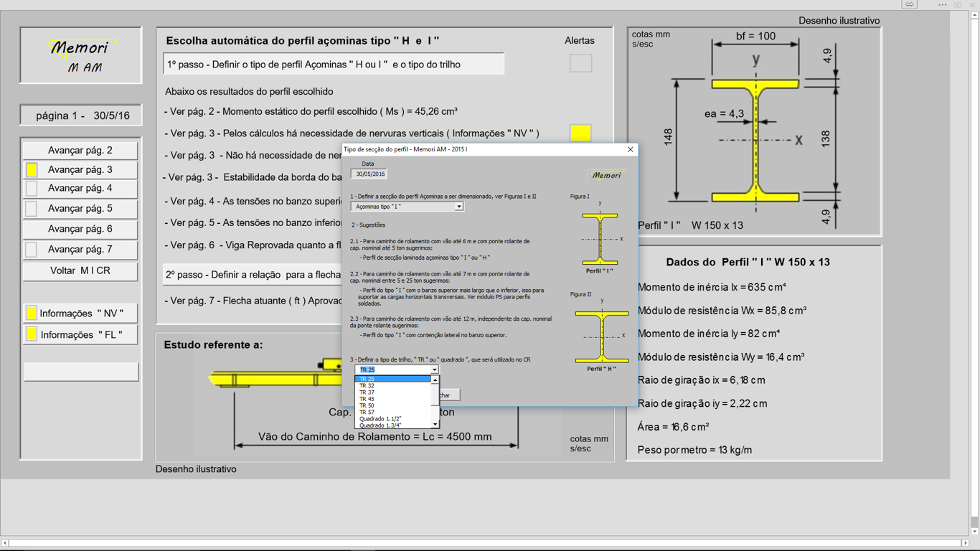The width and height of the screenshot is (980, 551).
Task: Select TR 32 from the list
Action: tap(393, 386)
